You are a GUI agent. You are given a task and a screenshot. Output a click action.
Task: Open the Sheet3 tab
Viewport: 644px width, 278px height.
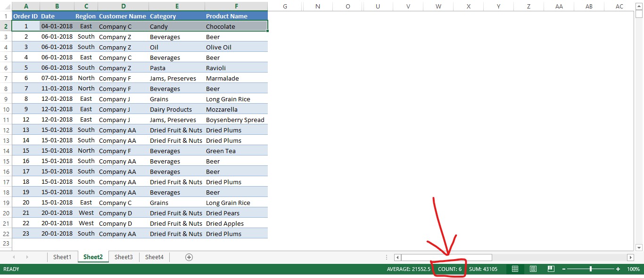pos(124,257)
